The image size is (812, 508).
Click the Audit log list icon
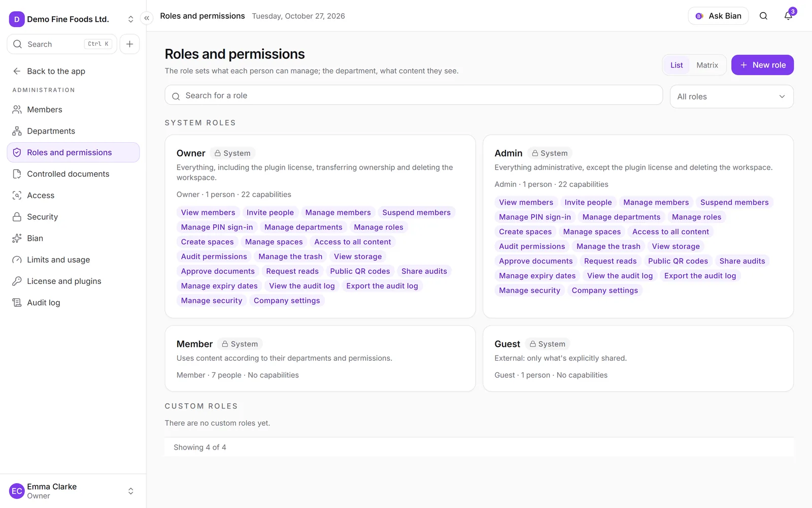pyautogui.click(x=17, y=303)
